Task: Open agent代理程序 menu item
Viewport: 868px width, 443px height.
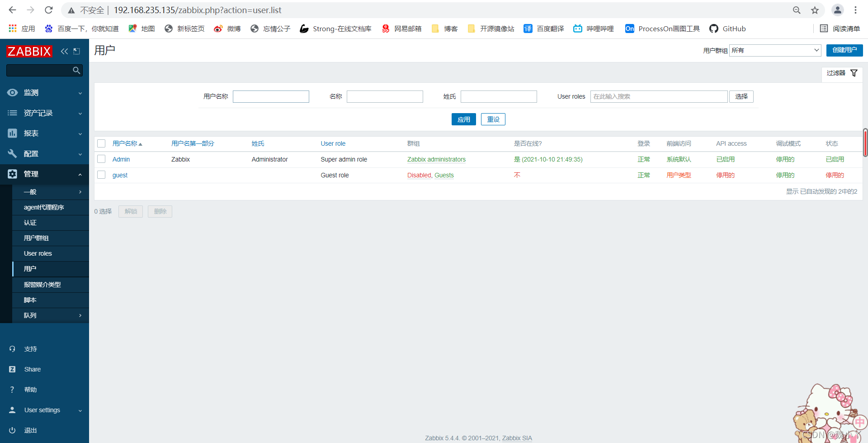Action: coord(44,207)
